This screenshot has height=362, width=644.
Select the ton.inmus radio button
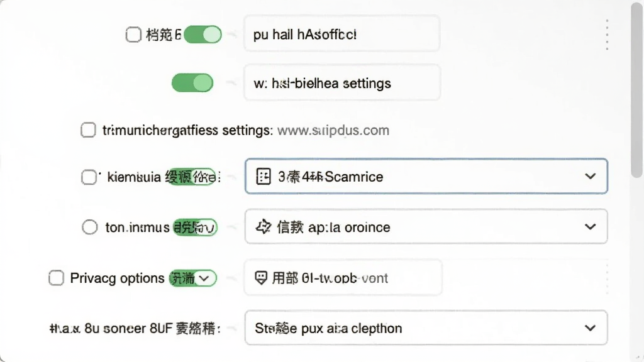point(89,227)
